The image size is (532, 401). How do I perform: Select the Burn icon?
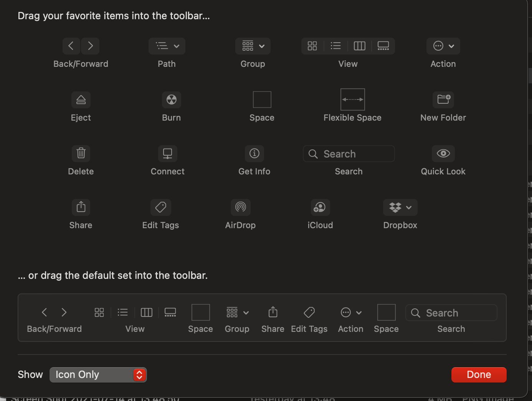point(171,99)
